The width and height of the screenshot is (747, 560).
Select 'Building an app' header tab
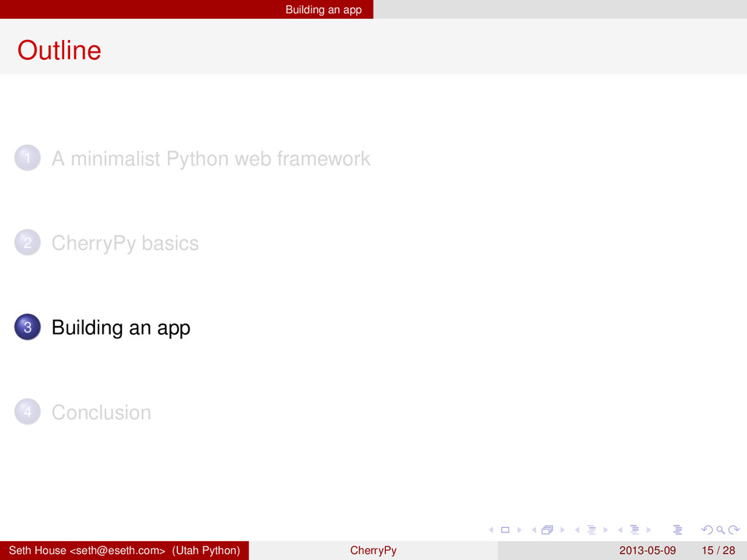(323, 9)
